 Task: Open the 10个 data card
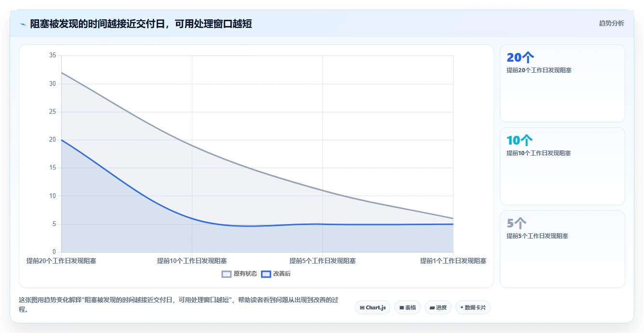pos(563,166)
